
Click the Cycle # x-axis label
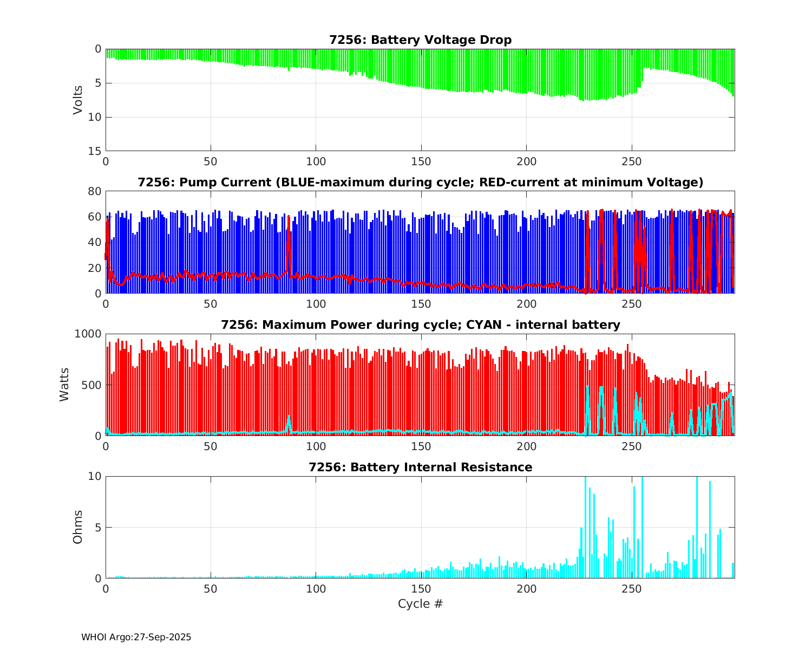pos(420,604)
